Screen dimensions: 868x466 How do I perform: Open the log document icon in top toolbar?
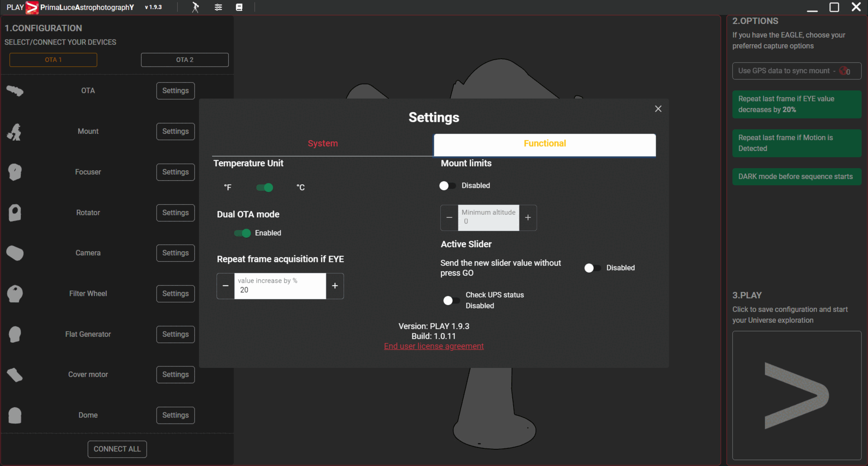tap(239, 7)
